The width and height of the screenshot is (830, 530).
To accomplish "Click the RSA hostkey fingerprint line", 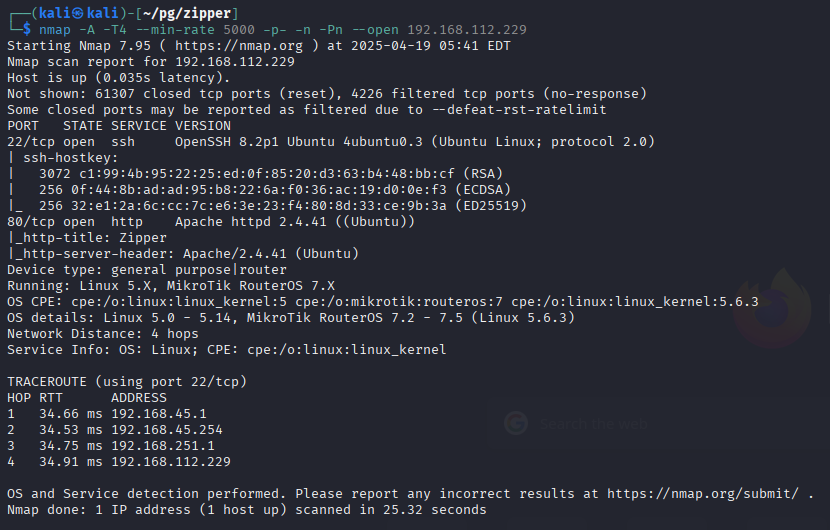I will coord(255,174).
